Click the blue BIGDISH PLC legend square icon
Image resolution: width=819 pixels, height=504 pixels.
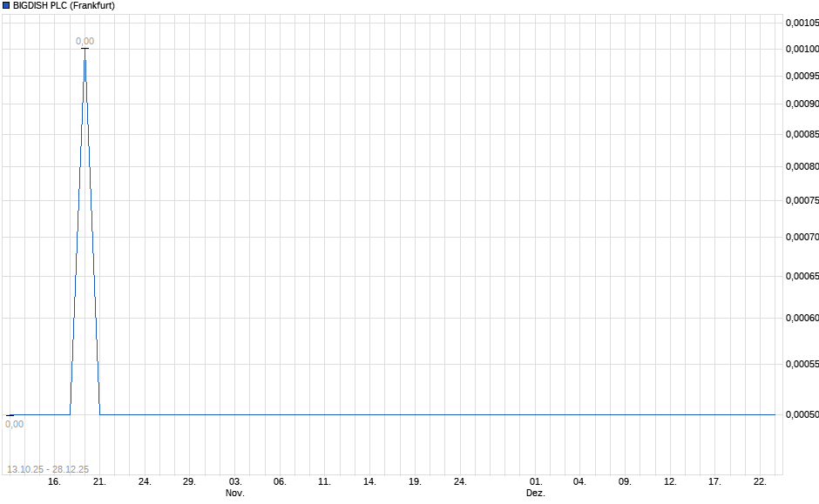pos(8,5)
